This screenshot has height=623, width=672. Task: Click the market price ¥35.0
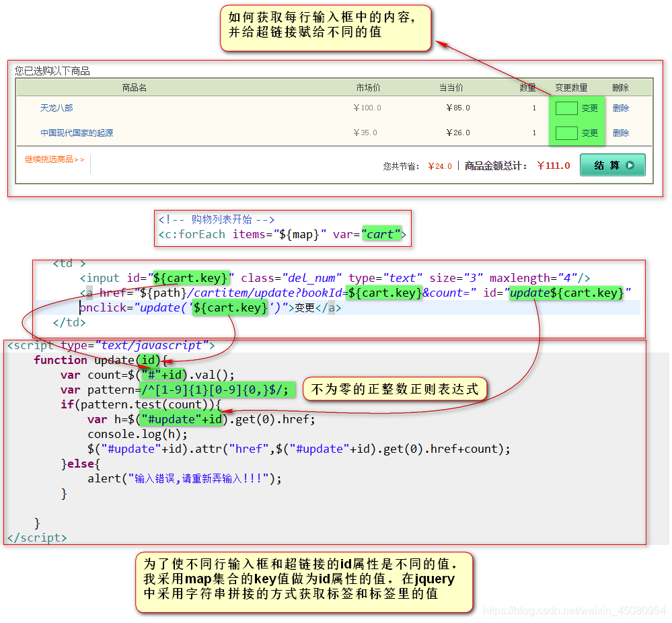pos(365,133)
